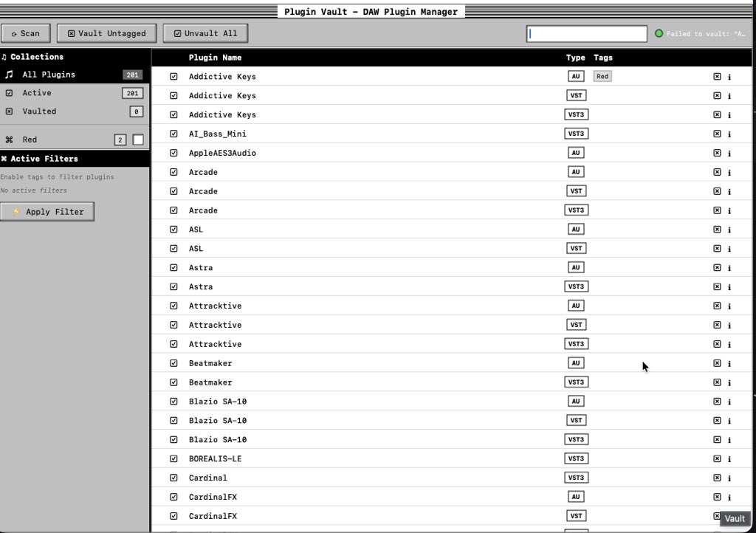The image size is (756, 533).
Task: Vault the CardinalFX AU plugin
Action: pyautogui.click(x=717, y=497)
